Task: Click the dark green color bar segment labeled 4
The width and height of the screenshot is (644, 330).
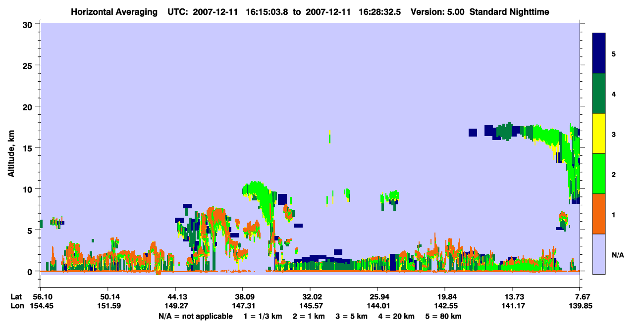Action: (599, 94)
